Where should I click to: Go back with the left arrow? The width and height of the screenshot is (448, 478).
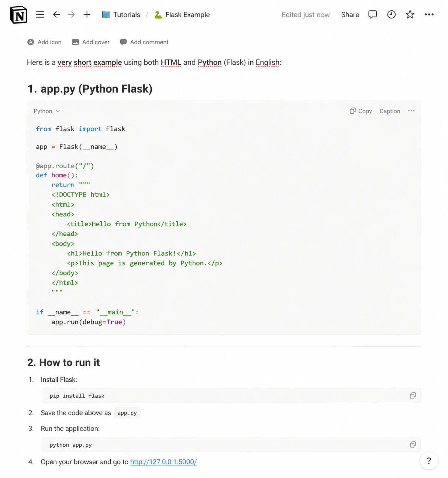click(56, 15)
